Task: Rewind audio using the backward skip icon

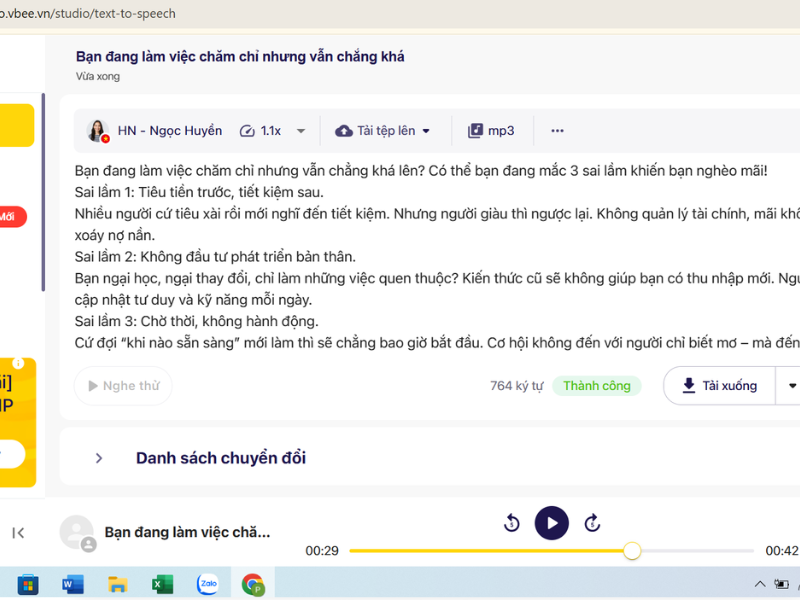Action: coord(512,523)
